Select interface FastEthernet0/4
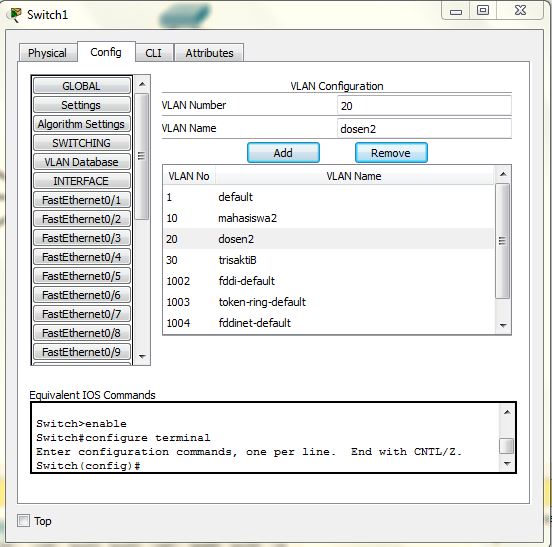The image size is (552, 547). 82,257
